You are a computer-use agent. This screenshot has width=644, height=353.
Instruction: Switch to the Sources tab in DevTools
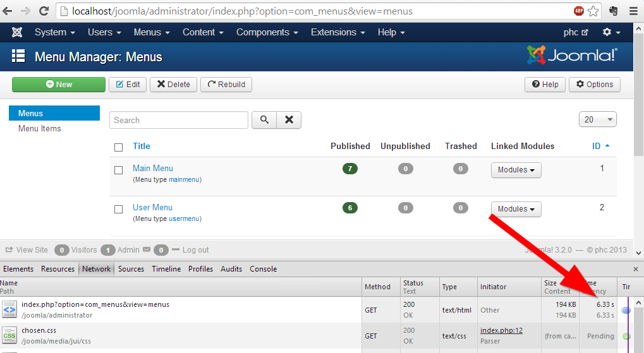tap(131, 269)
